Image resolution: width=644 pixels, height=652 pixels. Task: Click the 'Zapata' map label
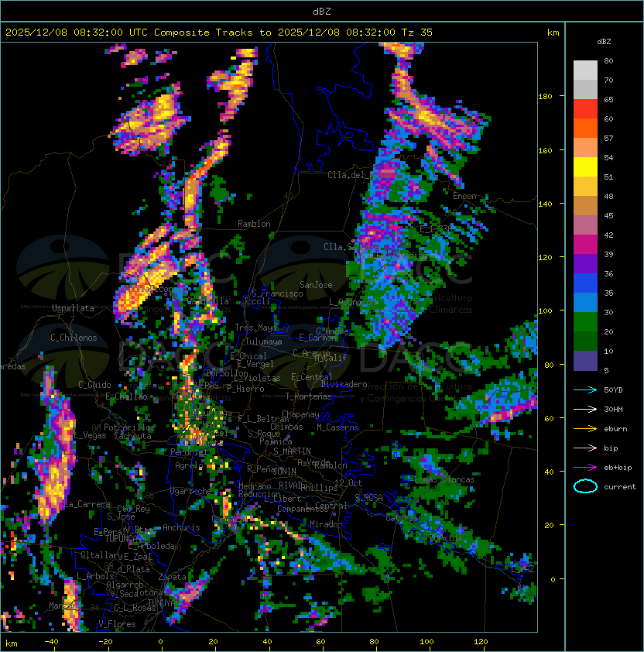click(x=172, y=577)
